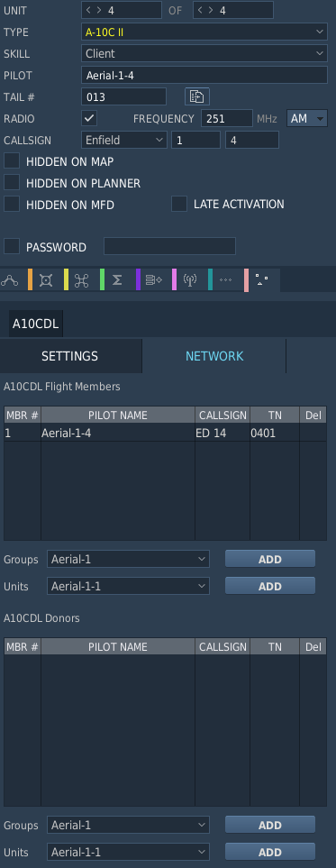
Task: Open the drone-shaped payload tab icon
Action: click(82, 280)
